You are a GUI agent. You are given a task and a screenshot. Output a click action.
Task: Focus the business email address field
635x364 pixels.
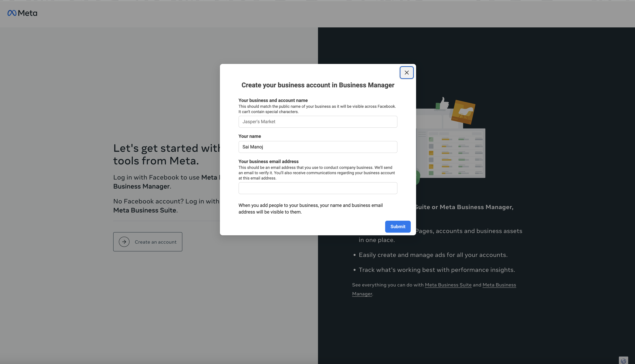coord(318,188)
